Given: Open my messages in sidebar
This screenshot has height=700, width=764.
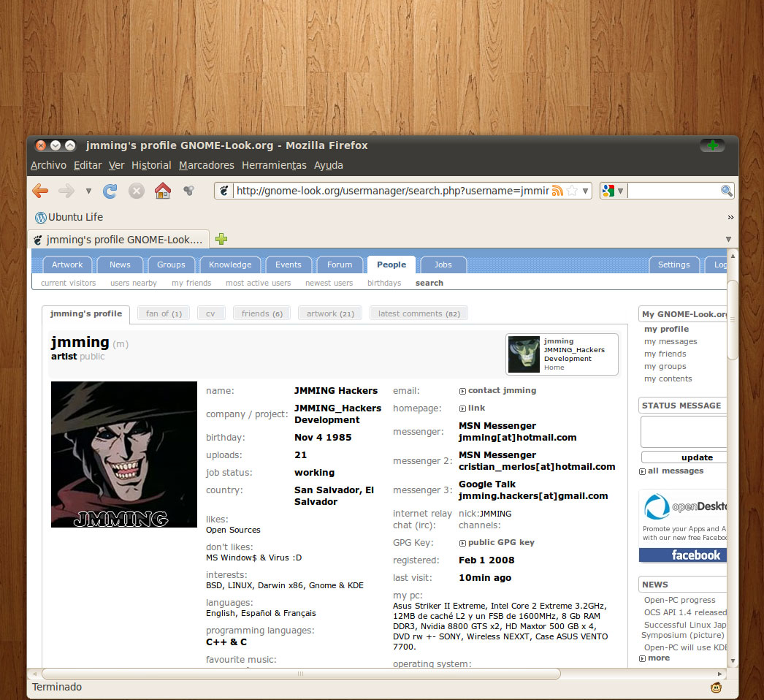Looking at the screenshot, I should tap(671, 341).
